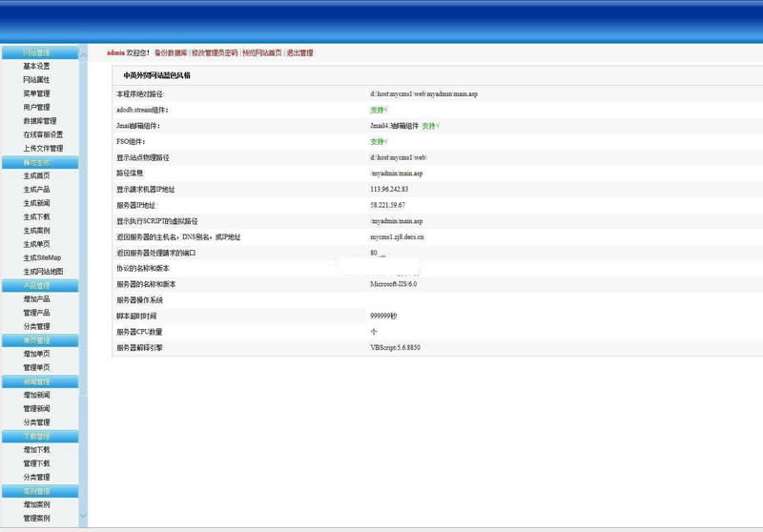Viewport: 763px width, 532px height.
Task: Toggle the 新闻管理 section header
Action: [38, 381]
